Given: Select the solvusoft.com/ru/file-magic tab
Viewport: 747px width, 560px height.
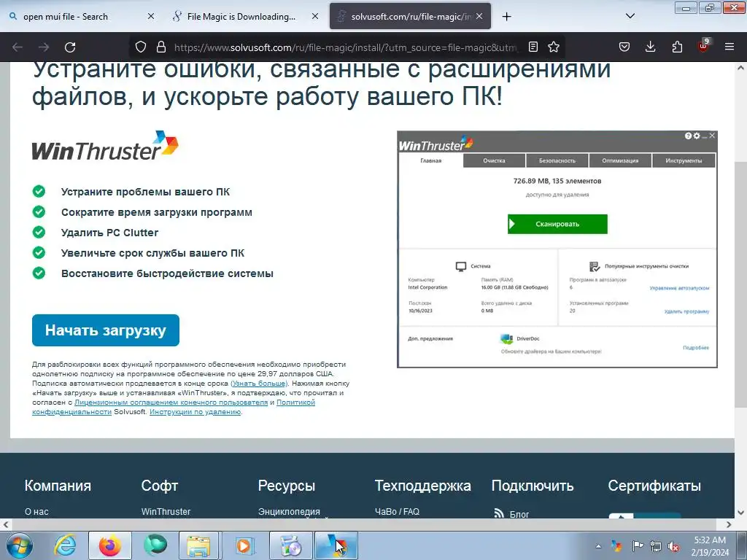Looking at the screenshot, I should click(410, 16).
